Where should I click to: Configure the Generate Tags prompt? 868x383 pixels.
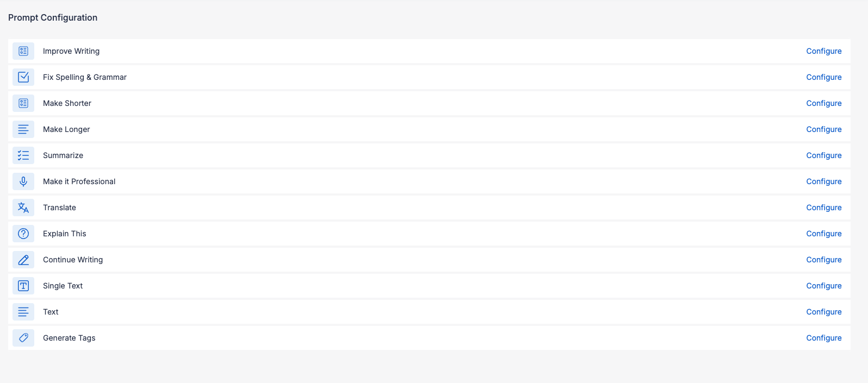click(823, 338)
